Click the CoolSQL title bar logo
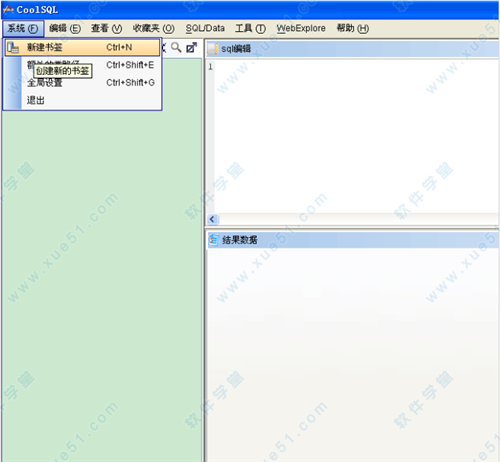 (8, 9)
